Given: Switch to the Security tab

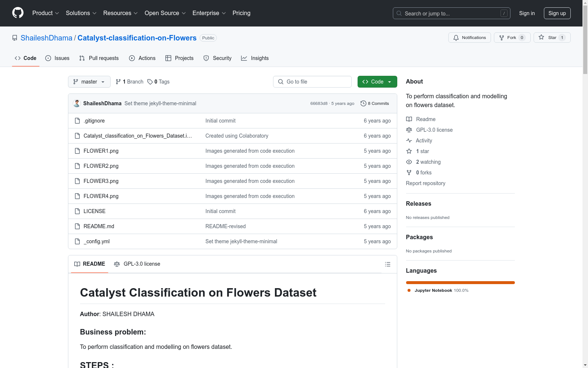Looking at the screenshot, I should click(x=218, y=58).
